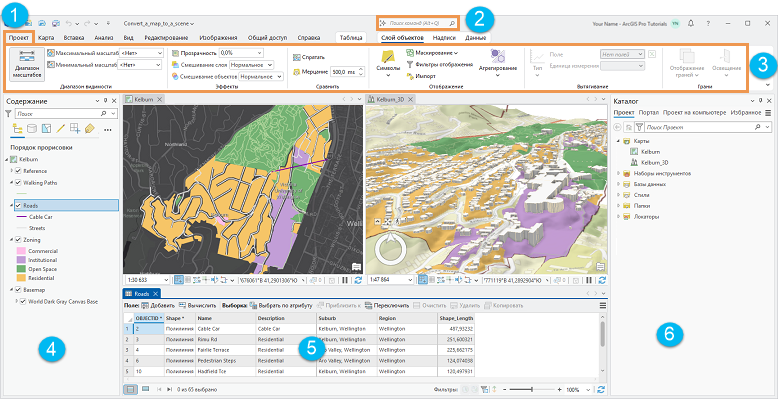Click the notifications bell icon
Image resolution: width=778 pixels, height=399 pixels.
(x=691, y=23)
